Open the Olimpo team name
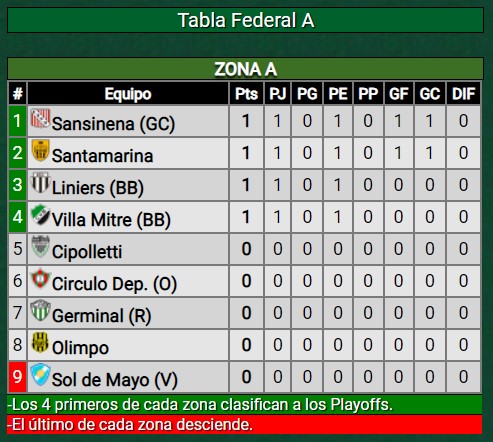 (x=80, y=348)
